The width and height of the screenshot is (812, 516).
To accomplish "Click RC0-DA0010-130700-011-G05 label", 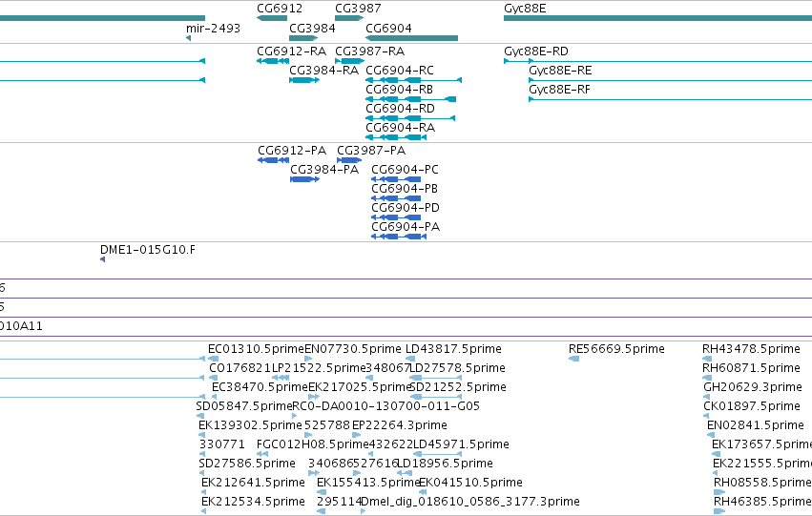I will (386, 407).
